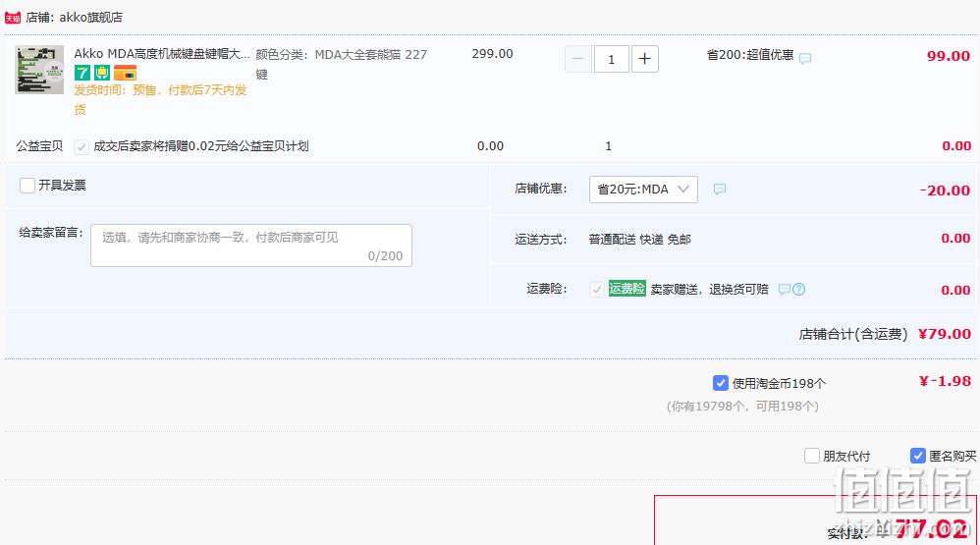Click the 颜色分类：MDA大全套熊猫 227键 text
Screen dimensions: 980x545
click(342, 65)
